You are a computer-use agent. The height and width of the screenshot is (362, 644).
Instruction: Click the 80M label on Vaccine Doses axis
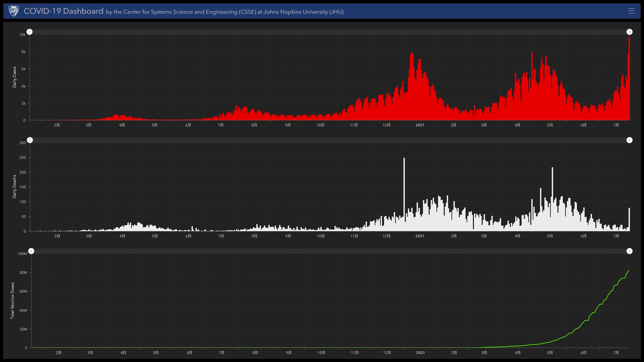(x=23, y=273)
